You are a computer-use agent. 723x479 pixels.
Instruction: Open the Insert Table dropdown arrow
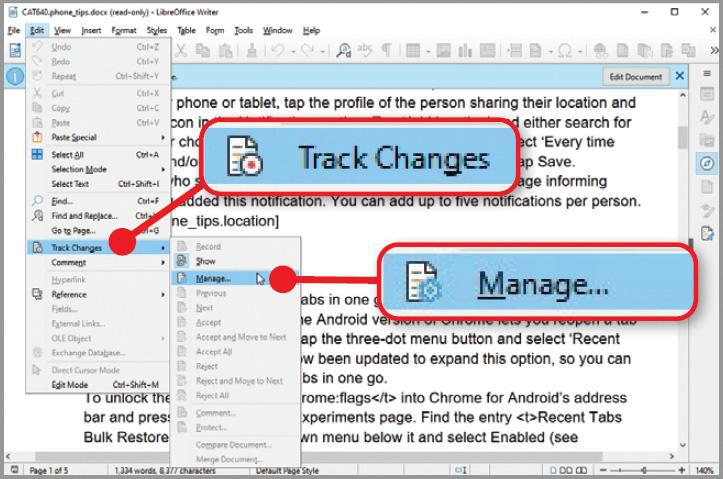tap(428, 51)
